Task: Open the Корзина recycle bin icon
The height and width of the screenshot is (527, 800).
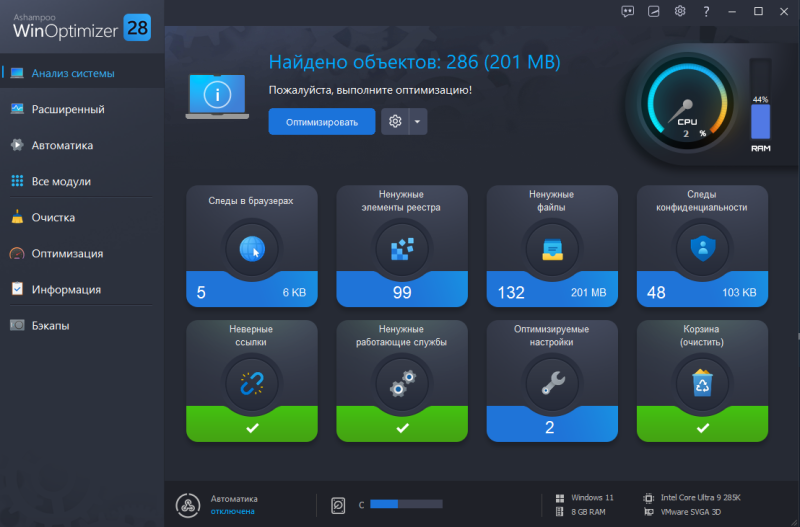Action: (703, 384)
